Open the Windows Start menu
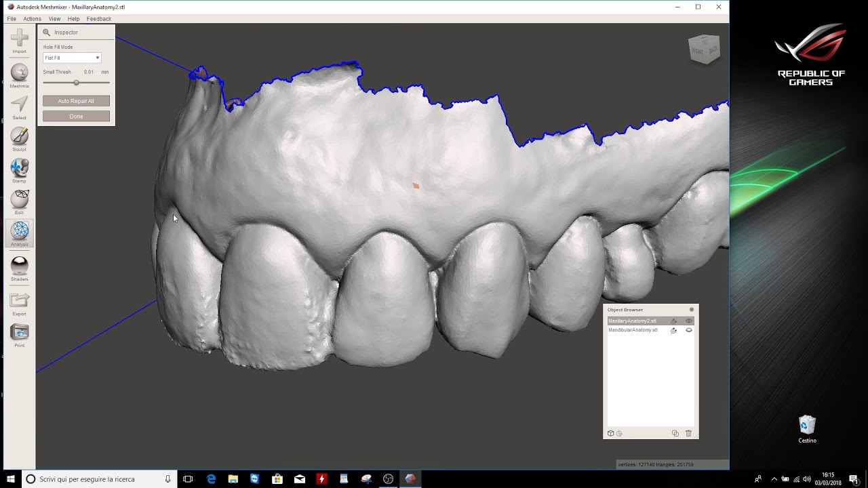This screenshot has height=488, width=868. pyautogui.click(x=11, y=479)
